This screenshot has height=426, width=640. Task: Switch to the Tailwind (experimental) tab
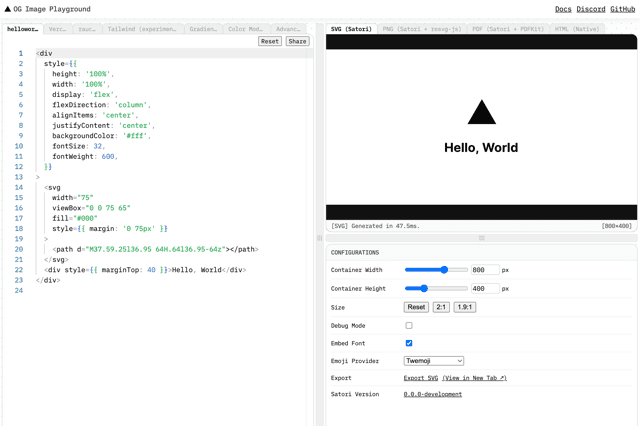point(141,29)
